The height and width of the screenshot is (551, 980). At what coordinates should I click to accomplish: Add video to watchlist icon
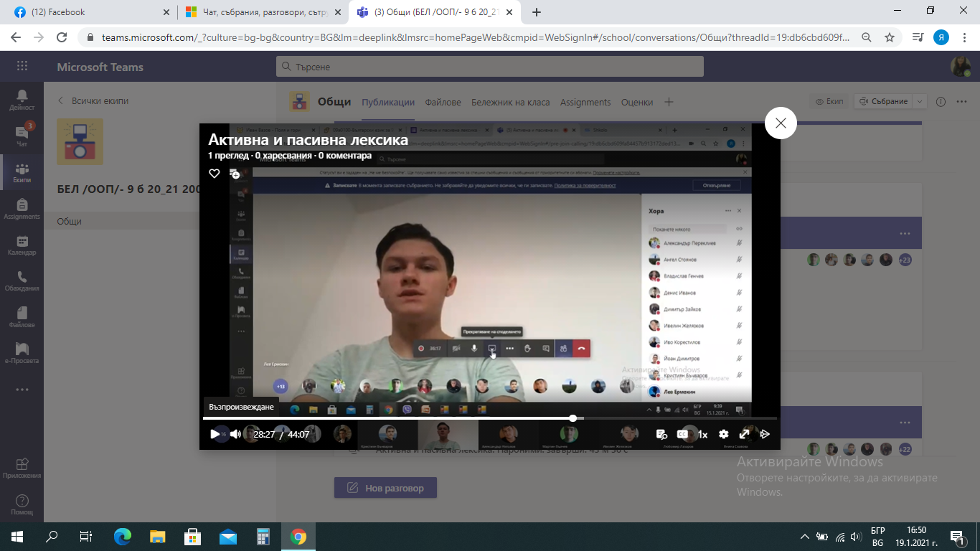point(235,174)
